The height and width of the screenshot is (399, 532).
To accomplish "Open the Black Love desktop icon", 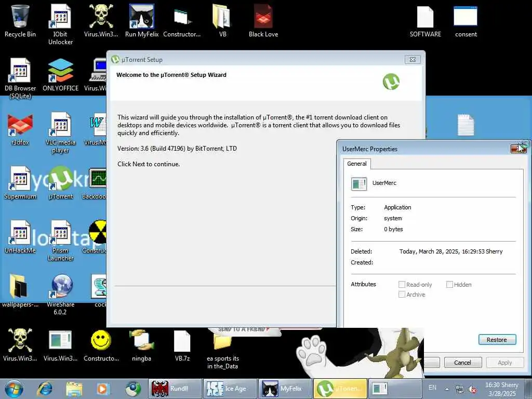I will coord(263,21).
